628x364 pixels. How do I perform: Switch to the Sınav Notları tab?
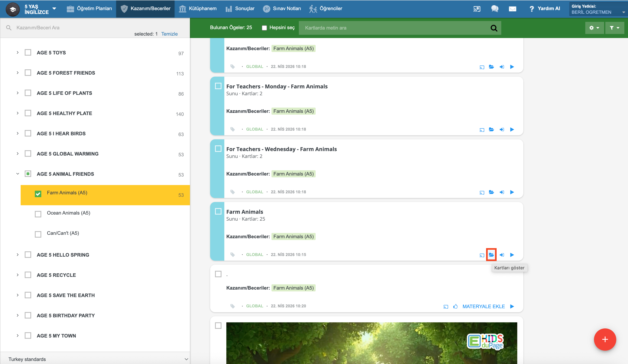[282, 9]
